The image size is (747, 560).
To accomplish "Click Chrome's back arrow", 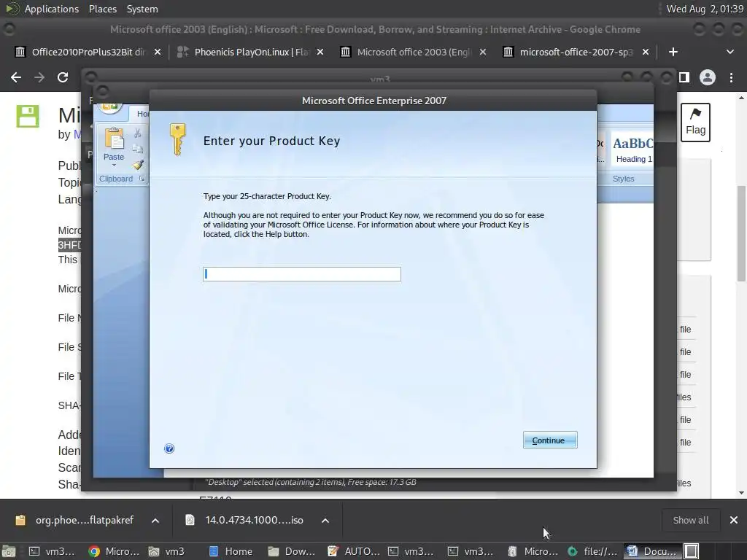I will coord(16,77).
